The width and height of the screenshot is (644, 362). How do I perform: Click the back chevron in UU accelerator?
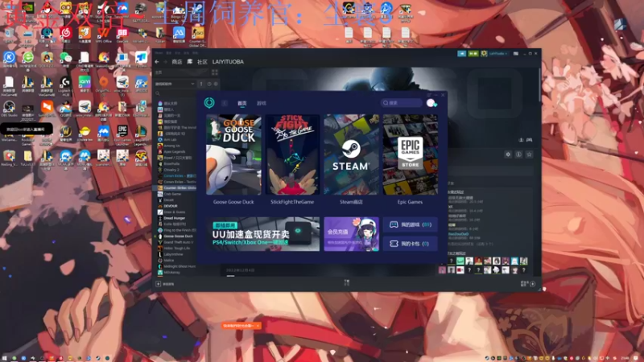225,103
